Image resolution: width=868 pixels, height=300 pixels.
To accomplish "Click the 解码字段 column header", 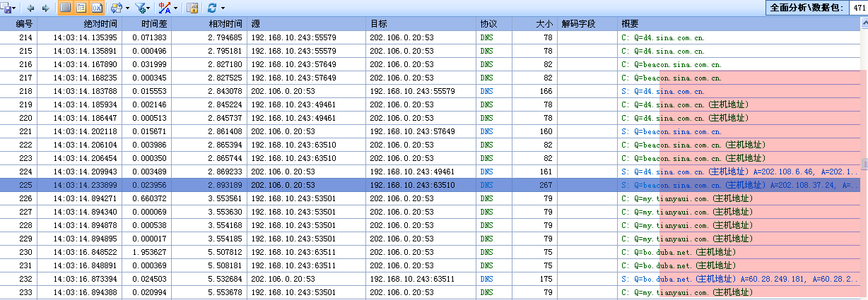I will (588, 23).
